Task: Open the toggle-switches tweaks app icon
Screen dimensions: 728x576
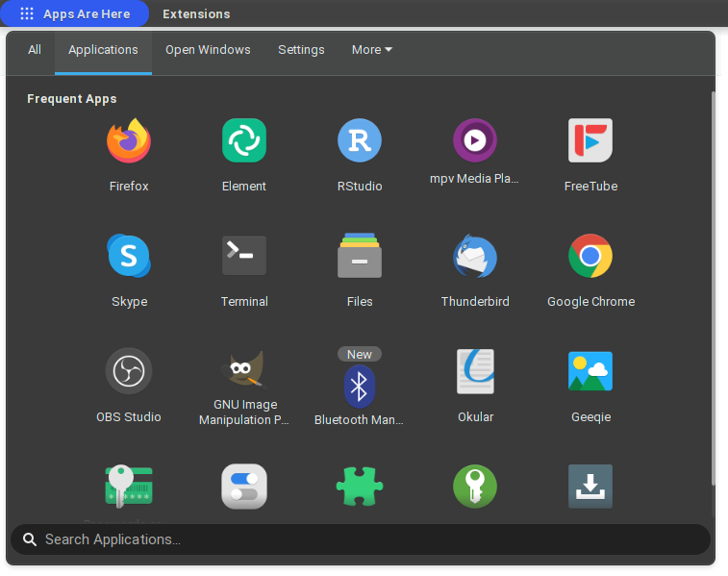Action: (x=244, y=486)
